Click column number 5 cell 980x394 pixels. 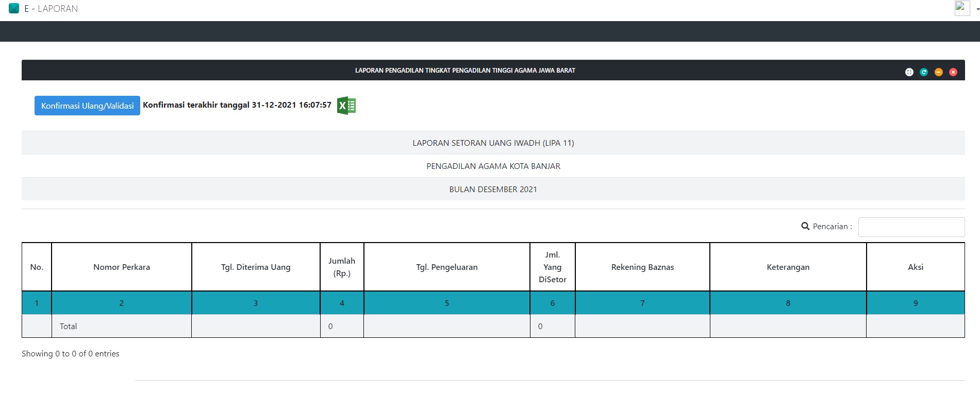(x=447, y=303)
